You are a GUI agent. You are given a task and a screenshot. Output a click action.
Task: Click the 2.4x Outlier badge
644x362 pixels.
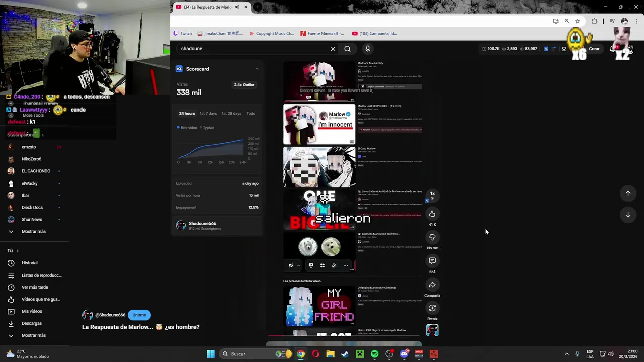[x=244, y=85]
